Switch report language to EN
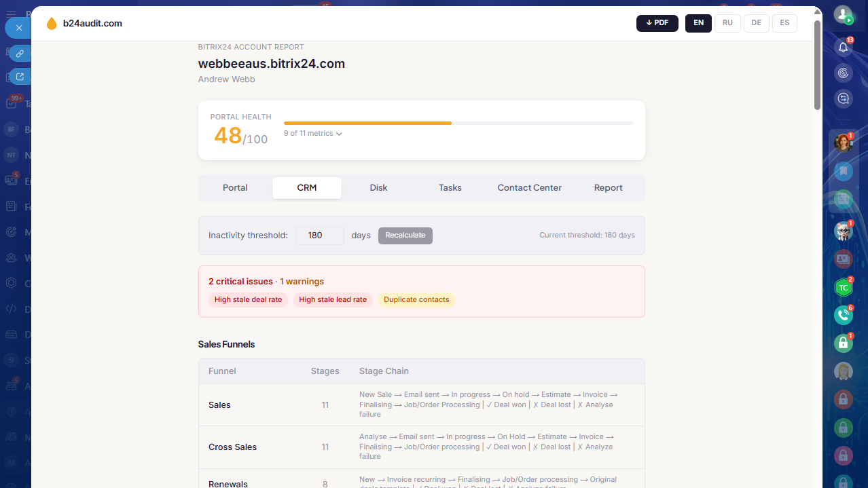Screen dimensions: 868x488 pyautogui.click(x=698, y=23)
